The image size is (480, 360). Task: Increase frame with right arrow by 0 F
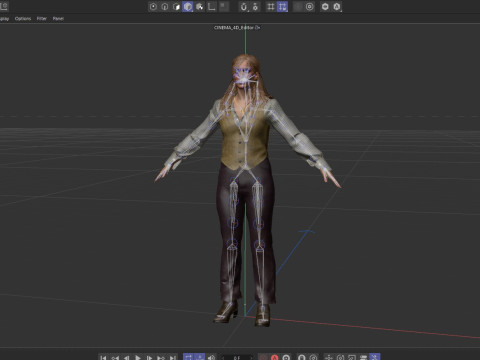coord(251,358)
